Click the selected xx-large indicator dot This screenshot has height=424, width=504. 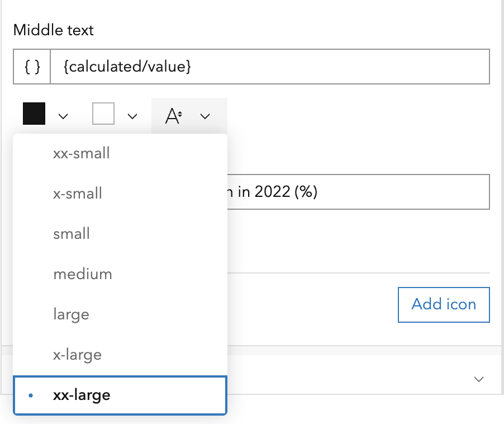31,395
